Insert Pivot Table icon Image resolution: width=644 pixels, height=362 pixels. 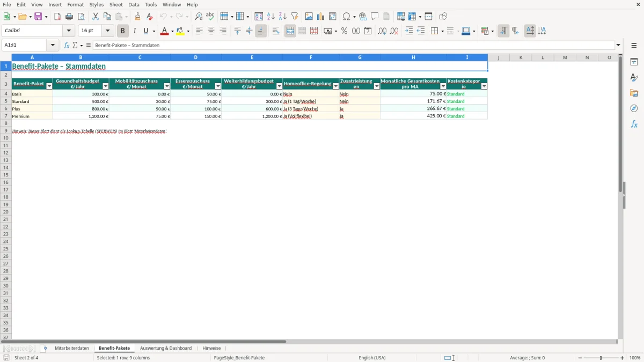[x=333, y=17]
